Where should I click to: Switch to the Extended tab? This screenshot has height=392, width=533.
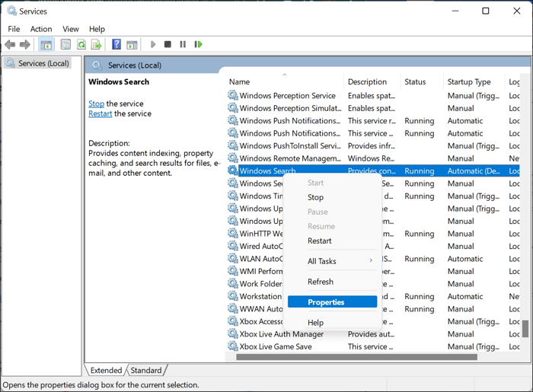(106, 370)
